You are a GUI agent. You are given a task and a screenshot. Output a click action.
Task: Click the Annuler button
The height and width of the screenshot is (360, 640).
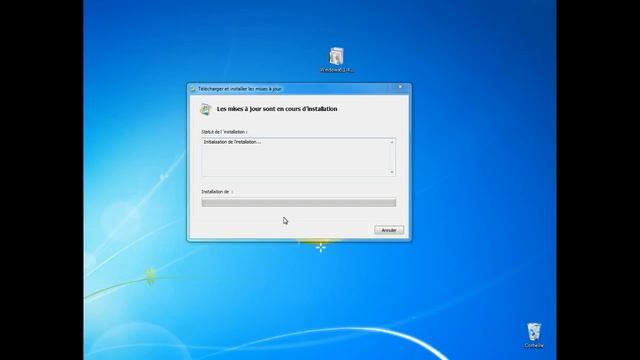[x=389, y=230]
